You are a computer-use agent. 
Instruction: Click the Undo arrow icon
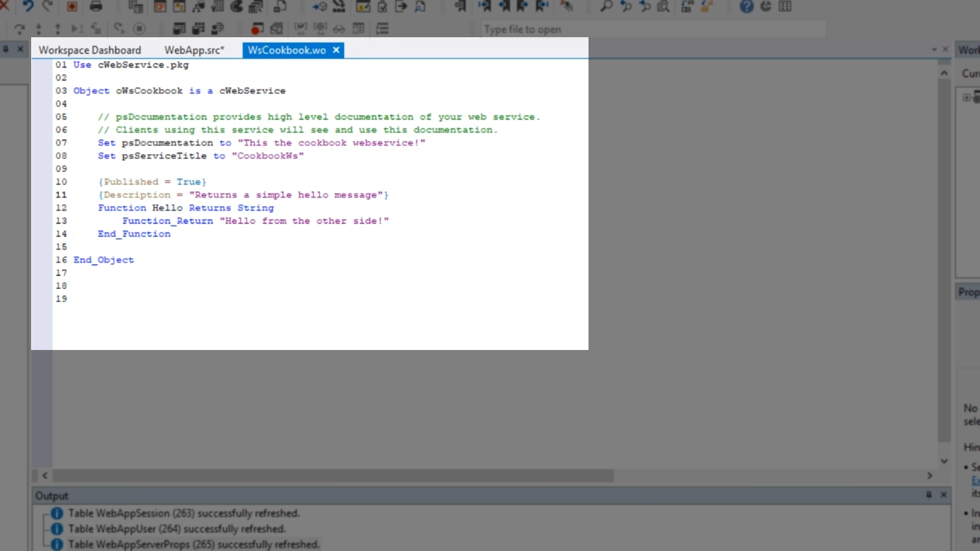(x=28, y=6)
